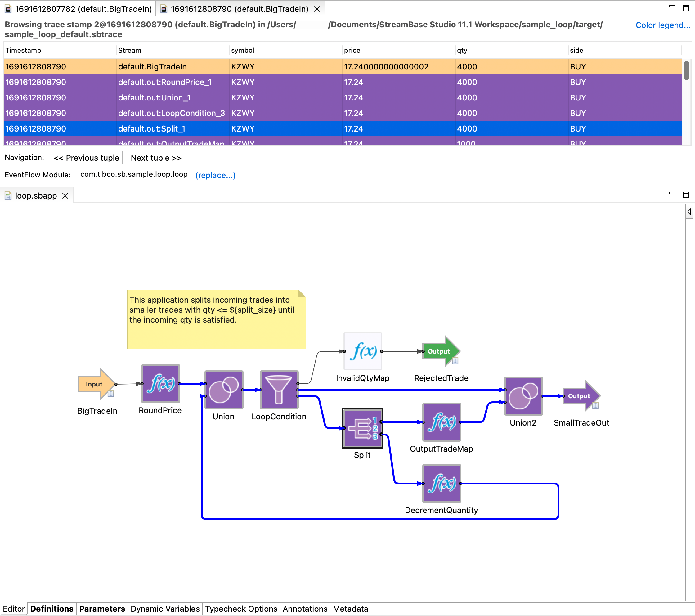
Task: Open the Dynamic Variables tab
Action: tap(165, 609)
